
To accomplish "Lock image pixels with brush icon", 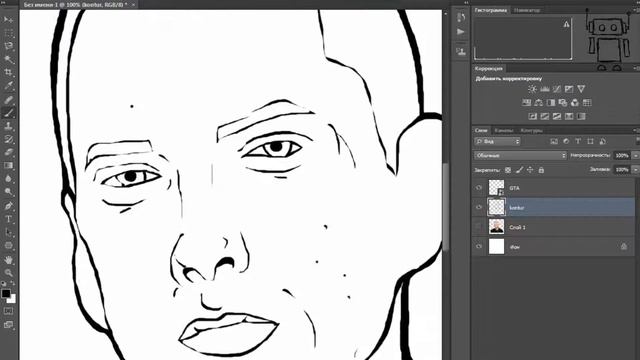I will click(x=519, y=170).
